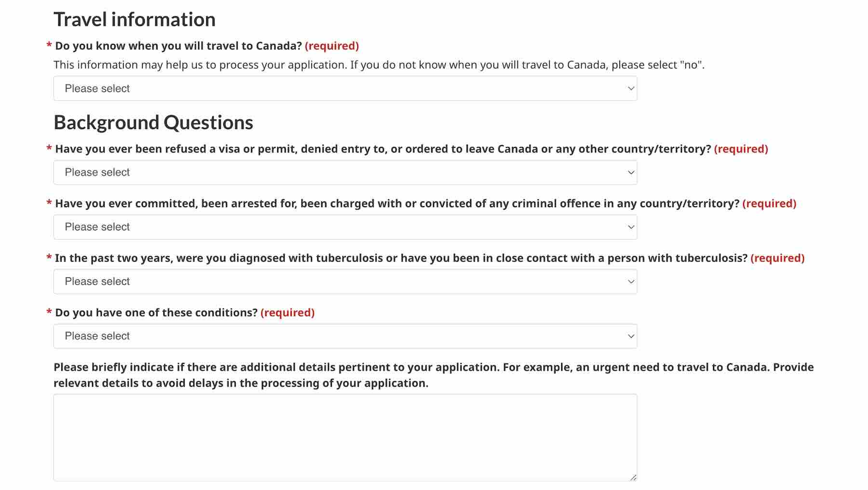
Task: Click the chevron on the travel date dropdown
Action: pos(631,89)
